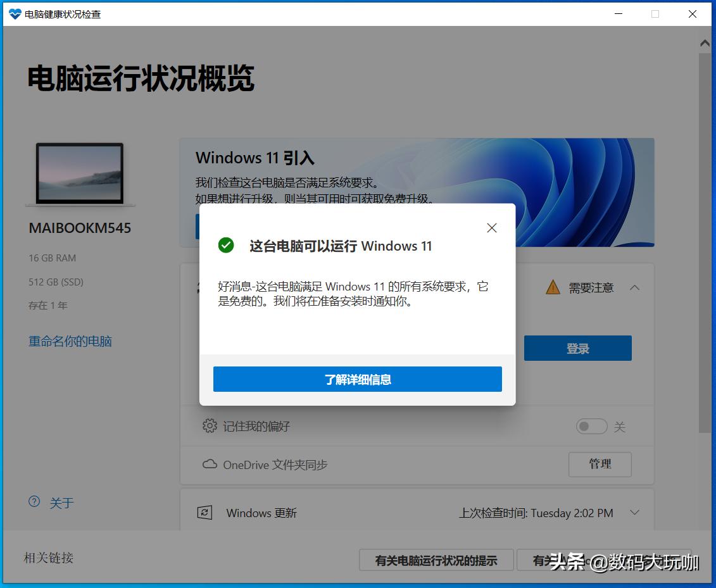
Task: Close the Windows 11 compatibility dialog
Action: pyautogui.click(x=491, y=228)
